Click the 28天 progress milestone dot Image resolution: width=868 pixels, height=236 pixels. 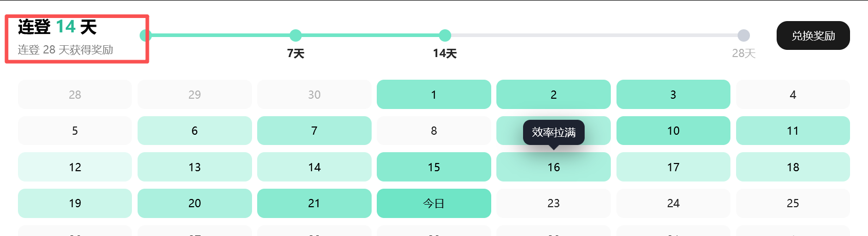point(744,35)
